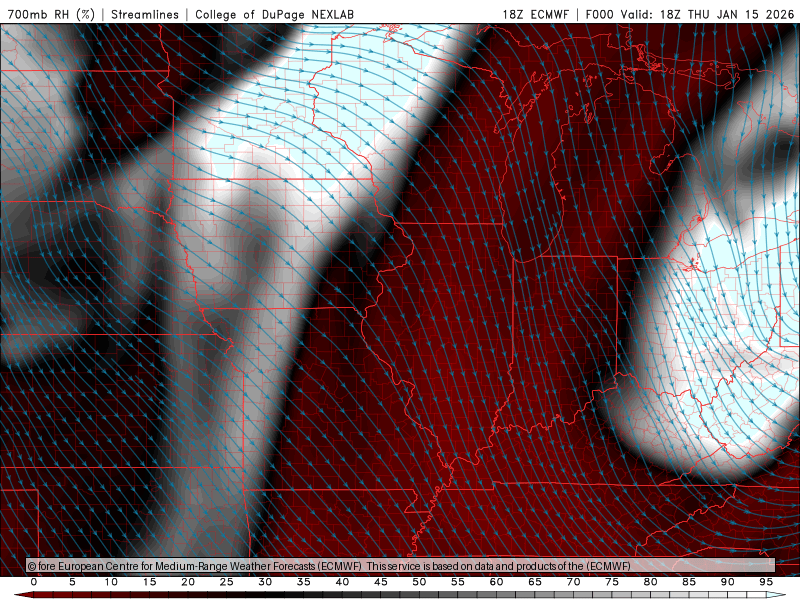
Task: Click the "20" label on the RH scale
Action: point(188,582)
